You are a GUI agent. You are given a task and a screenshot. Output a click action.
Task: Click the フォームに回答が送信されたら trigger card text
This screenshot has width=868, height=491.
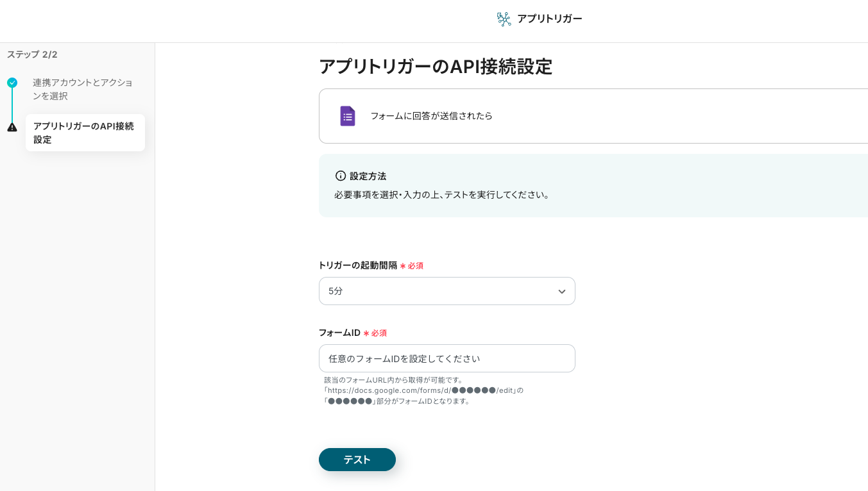431,116
